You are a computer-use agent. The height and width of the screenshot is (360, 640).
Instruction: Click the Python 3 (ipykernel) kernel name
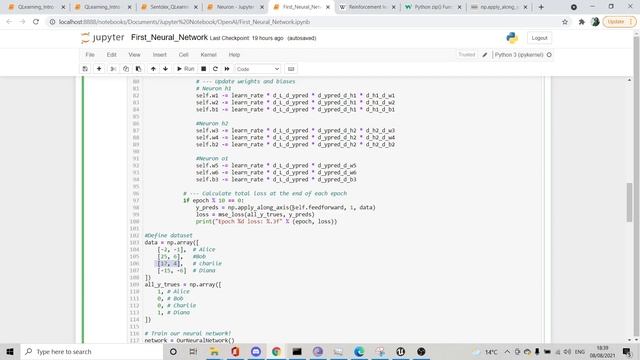tap(519, 55)
